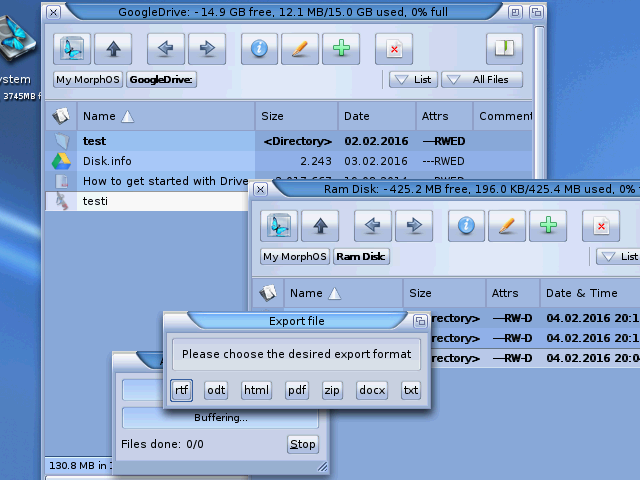Click the icon beside testi file
The width and height of the screenshot is (640, 480).
point(62,201)
